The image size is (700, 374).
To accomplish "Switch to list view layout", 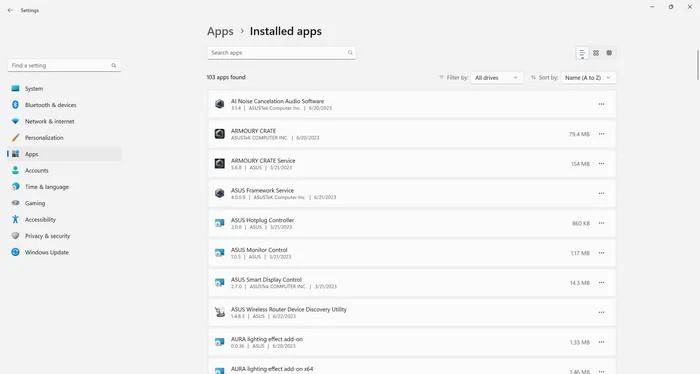I will [x=582, y=53].
